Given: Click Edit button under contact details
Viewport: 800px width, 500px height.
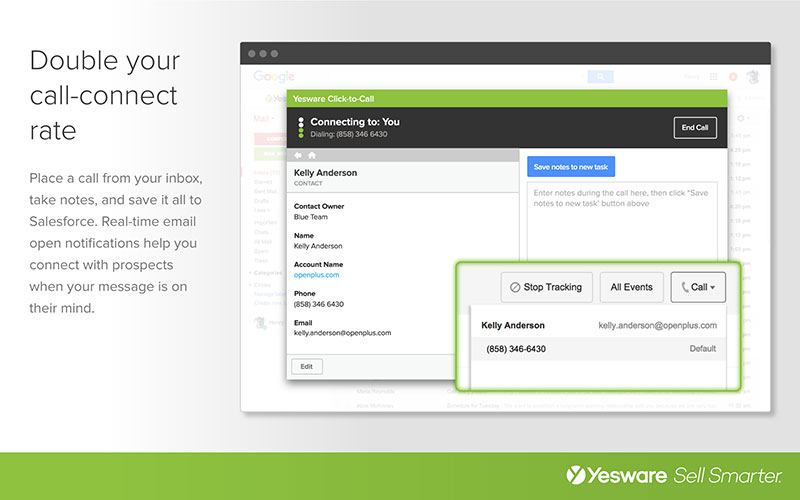Looking at the screenshot, I should pos(306,367).
